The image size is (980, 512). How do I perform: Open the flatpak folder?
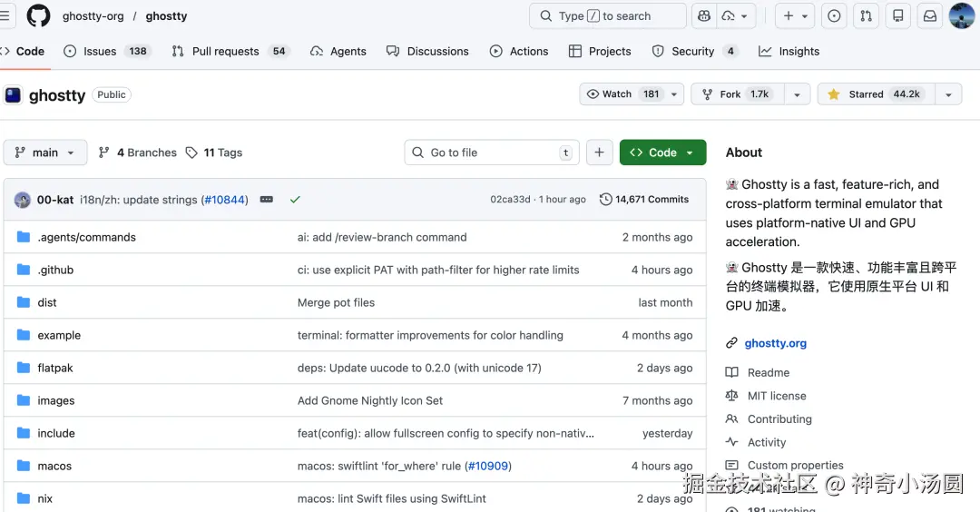[x=55, y=368]
